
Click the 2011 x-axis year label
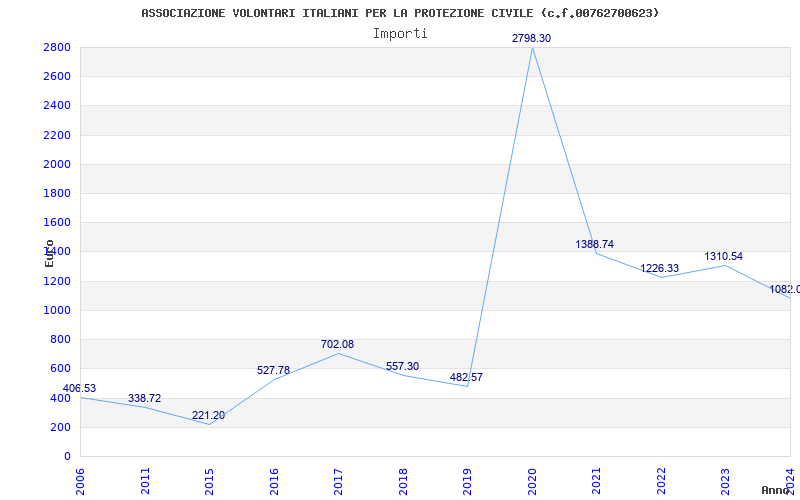(145, 481)
